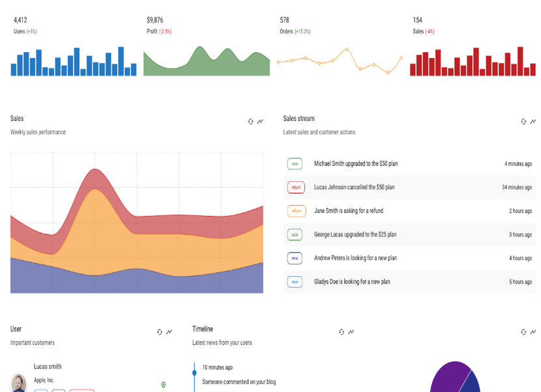Click the '4,412' users figure
541x392 pixels.
(20, 20)
